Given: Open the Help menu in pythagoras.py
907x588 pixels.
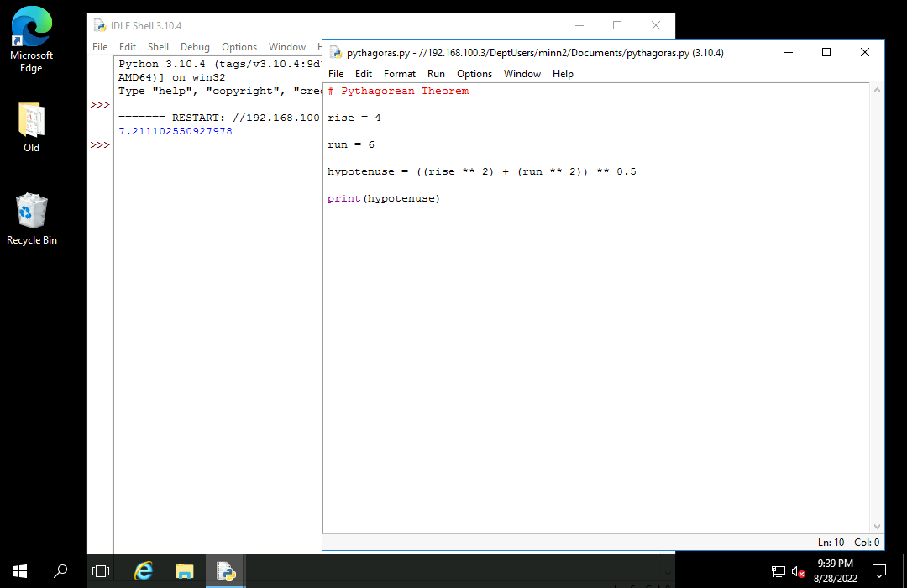Looking at the screenshot, I should coord(563,74).
